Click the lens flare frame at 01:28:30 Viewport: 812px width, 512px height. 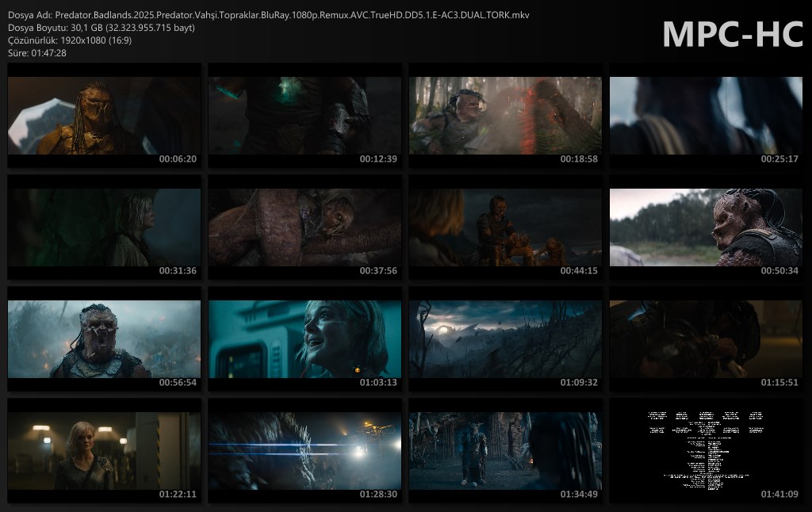coord(304,451)
